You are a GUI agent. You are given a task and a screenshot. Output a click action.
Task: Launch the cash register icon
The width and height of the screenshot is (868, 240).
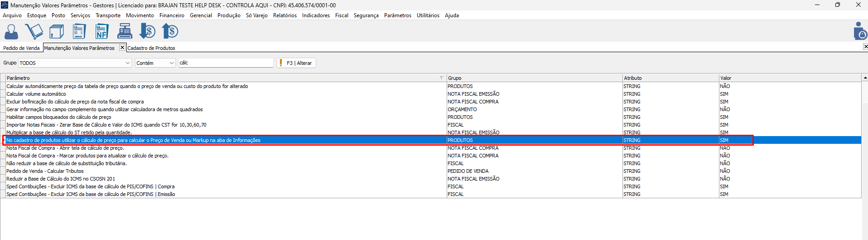(125, 32)
